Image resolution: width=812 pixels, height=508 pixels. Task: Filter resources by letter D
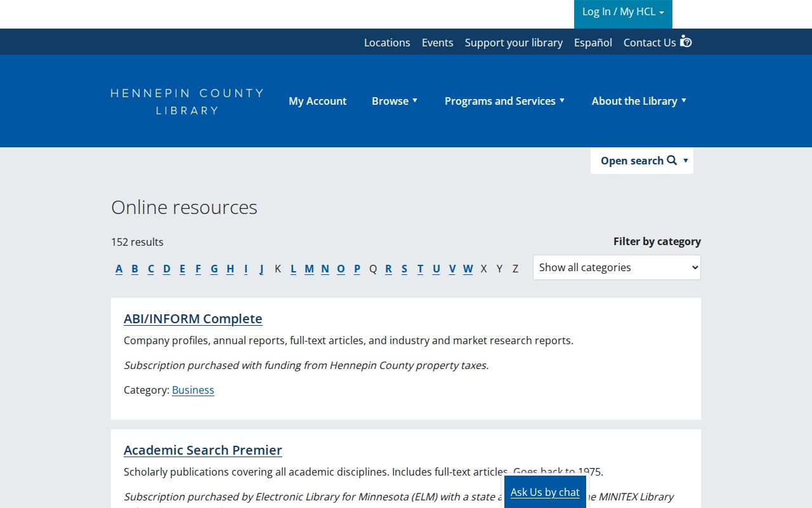pyautogui.click(x=166, y=269)
